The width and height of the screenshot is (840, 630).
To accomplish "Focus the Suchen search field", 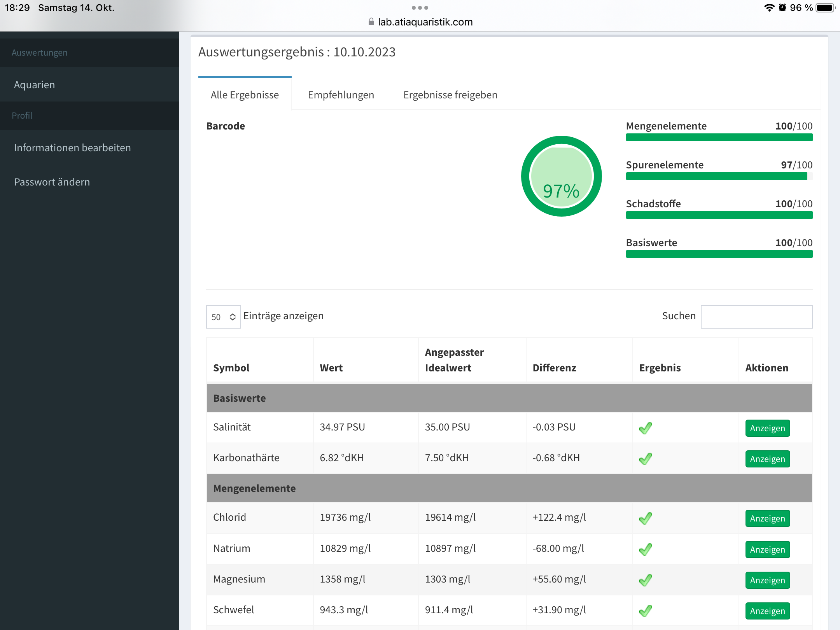I will click(x=756, y=317).
